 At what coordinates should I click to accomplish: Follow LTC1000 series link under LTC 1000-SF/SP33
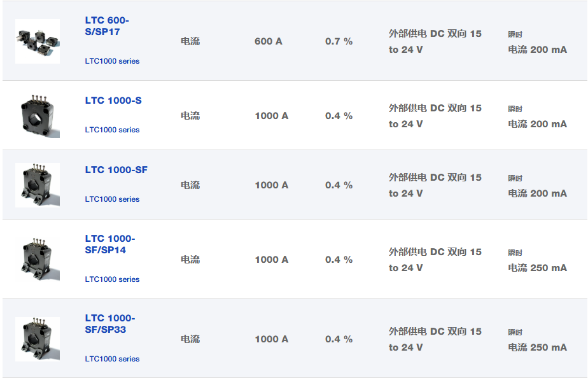click(112, 359)
